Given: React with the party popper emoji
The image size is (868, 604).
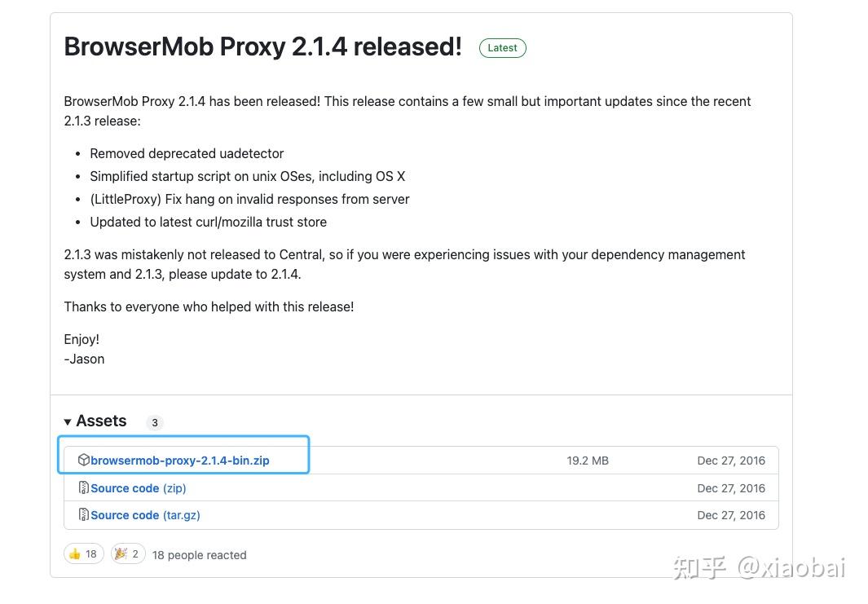Looking at the screenshot, I should [x=121, y=554].
